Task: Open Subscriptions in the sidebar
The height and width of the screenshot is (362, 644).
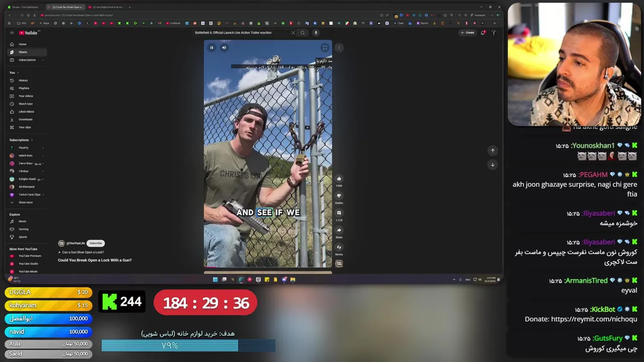Action: click(28, 60)
